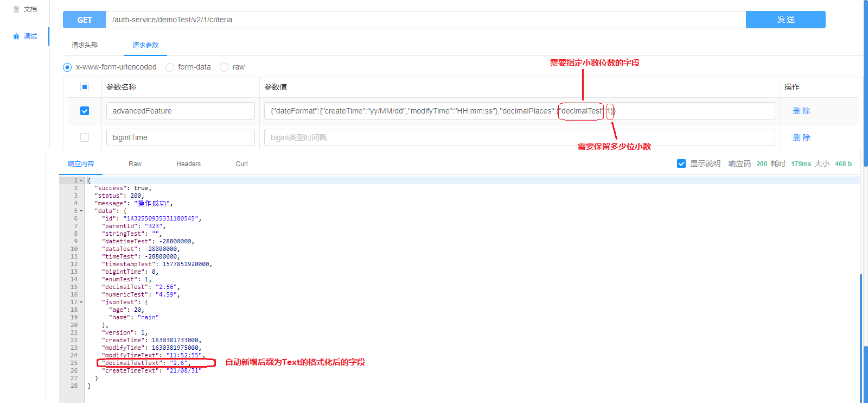Click the 参数名称 column header
This screenshot has width=868, height=403.
pyautogui.click(x=122, y=87)
